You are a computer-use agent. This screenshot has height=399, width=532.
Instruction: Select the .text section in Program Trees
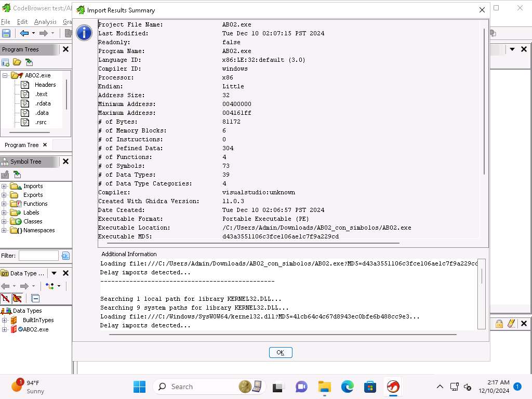[41, 94]
